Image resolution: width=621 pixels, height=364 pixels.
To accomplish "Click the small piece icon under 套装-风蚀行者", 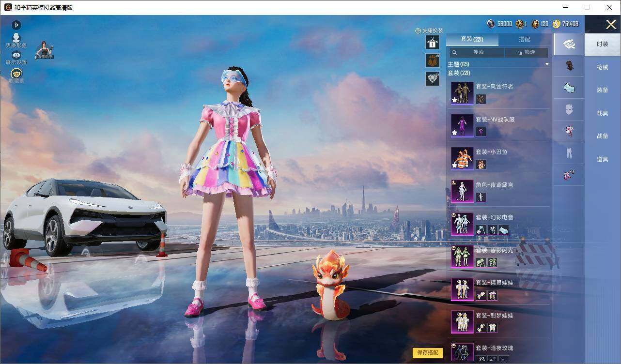I will pos(481,99).
